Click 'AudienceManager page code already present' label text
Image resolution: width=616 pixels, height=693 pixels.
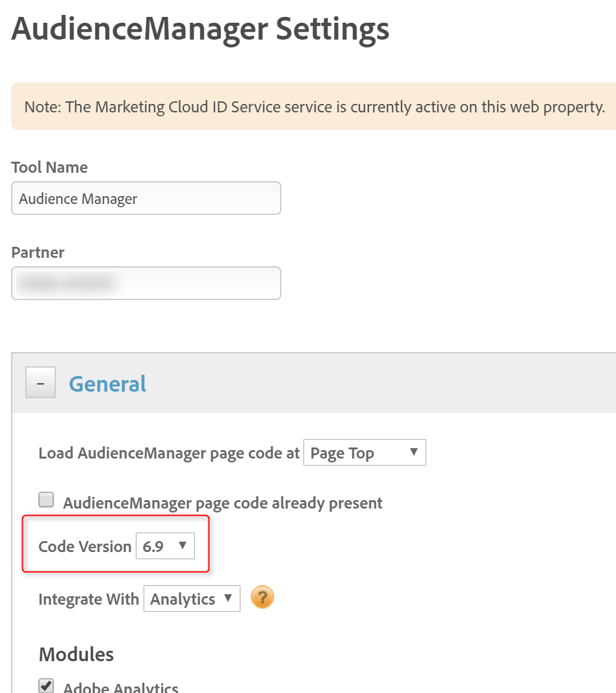(222, 503)
